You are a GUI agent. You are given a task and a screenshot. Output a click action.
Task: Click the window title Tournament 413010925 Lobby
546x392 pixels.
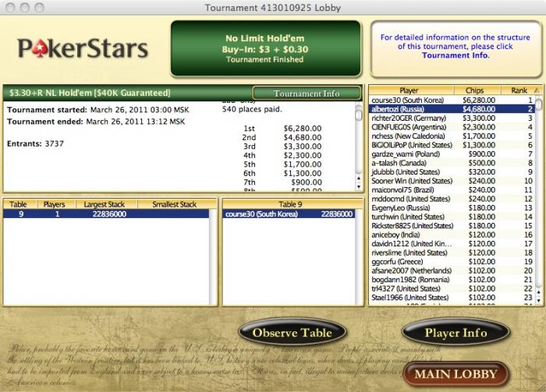tap(273, 8)
